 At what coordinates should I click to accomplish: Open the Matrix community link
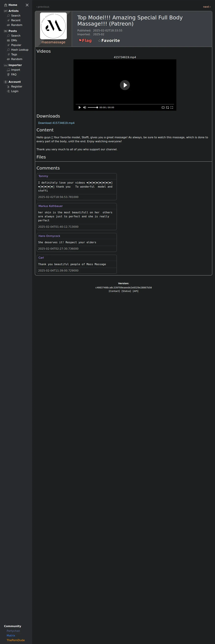(11, 635)
